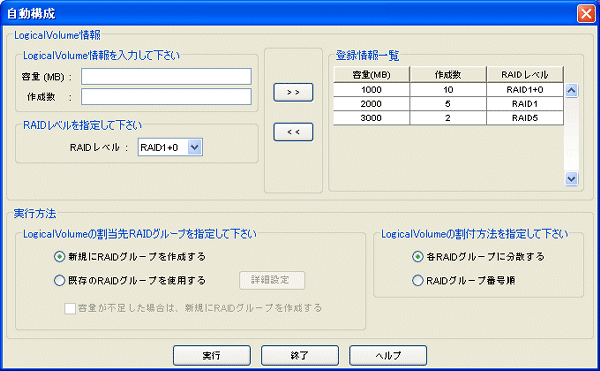Click the 容量(MB) column header

point(371,75)
